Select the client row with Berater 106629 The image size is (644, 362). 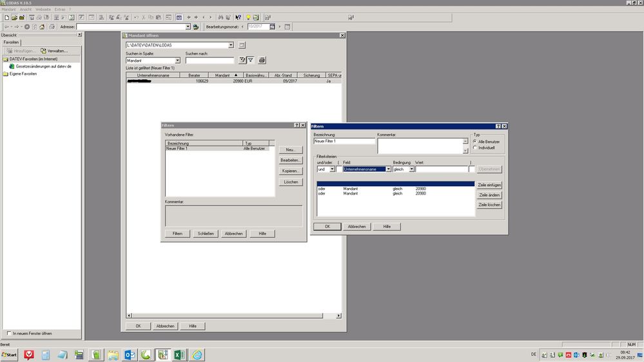tap(234, 81)
